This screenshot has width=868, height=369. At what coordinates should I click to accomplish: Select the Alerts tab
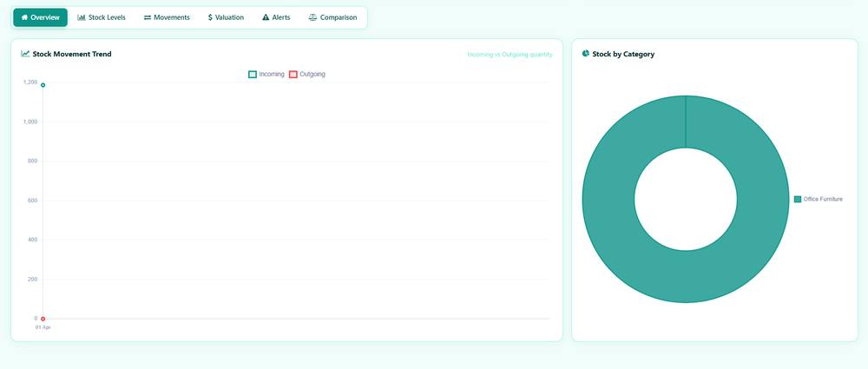tap(276, 17)
